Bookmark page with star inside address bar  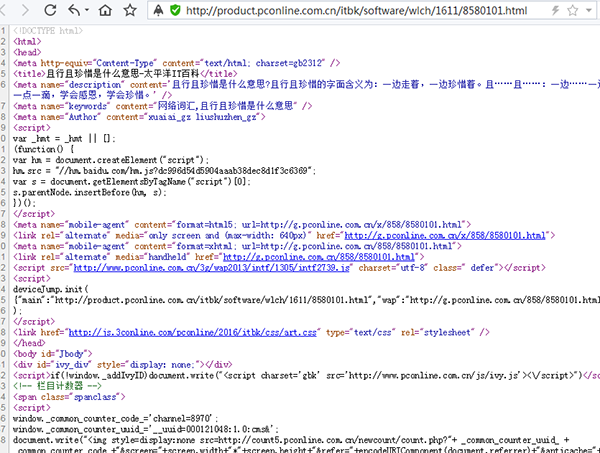pos(572,10)
